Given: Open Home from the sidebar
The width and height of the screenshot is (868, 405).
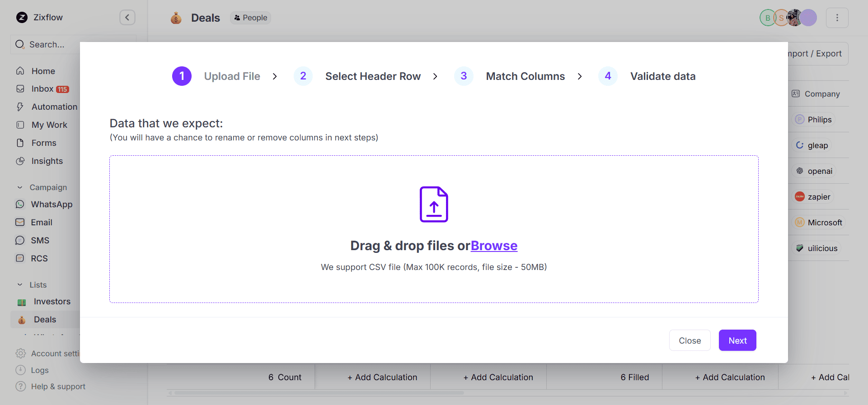Looking at the screenshot, I should point(43,71).
